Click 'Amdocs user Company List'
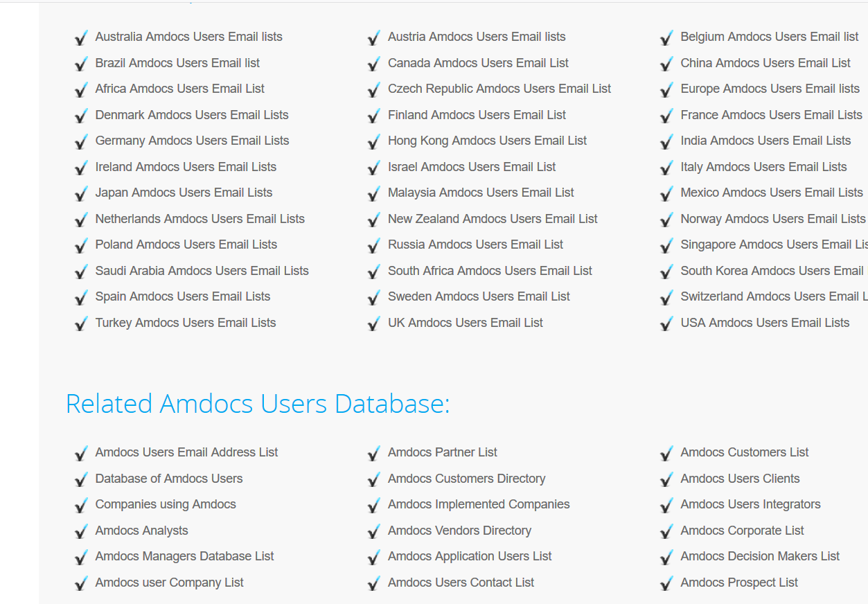This screenshot has width=868, height=604. click(169, 583)
